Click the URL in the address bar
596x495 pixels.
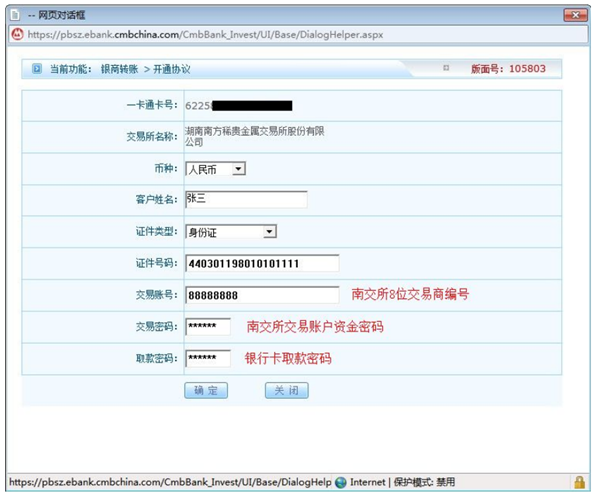click(205, 35)
